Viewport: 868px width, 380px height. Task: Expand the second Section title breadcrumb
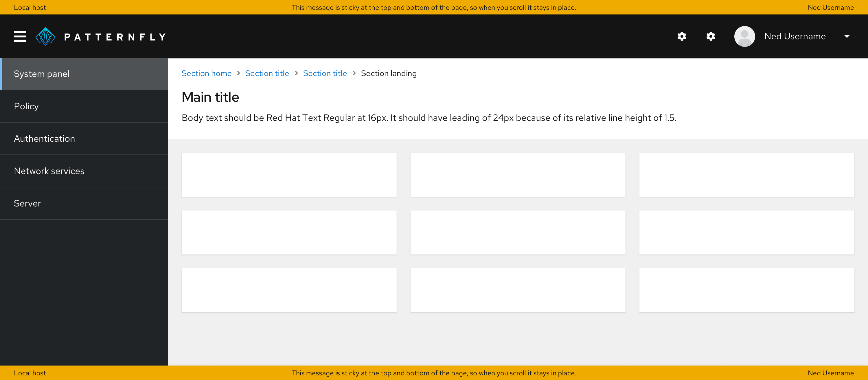click(x=325, y=73)
